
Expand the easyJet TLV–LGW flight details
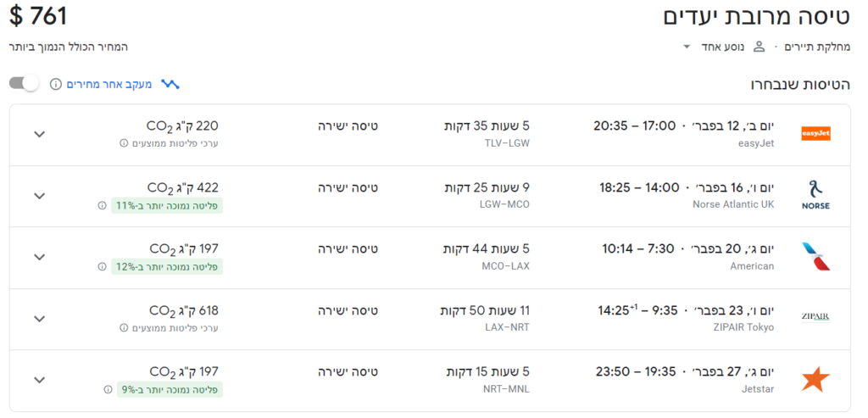(x=39, y=134)
